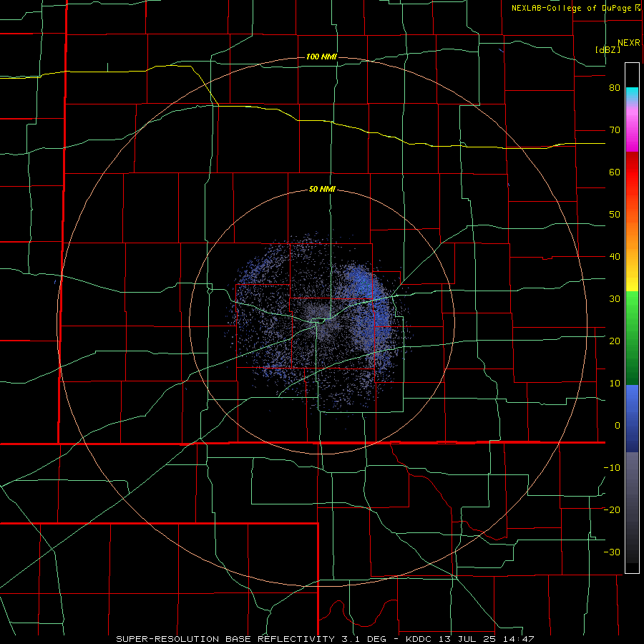
Task: Click the 40 dBZ scale value
Action: (x=615, y=257)
